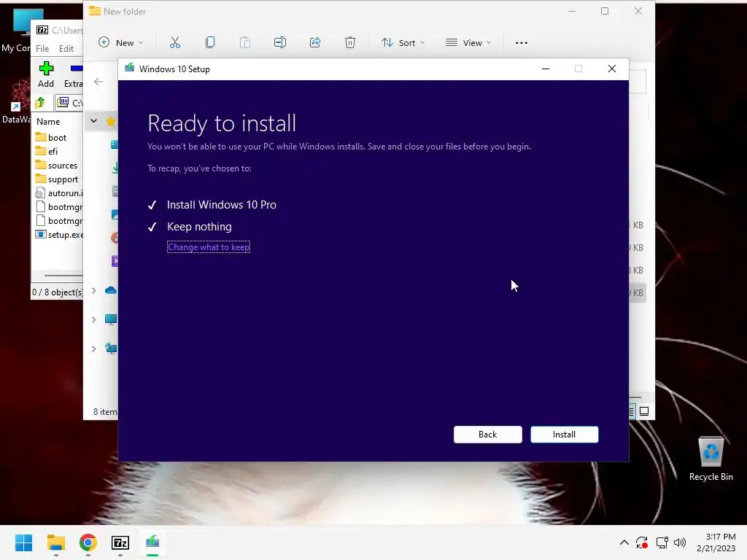Click the Back button in Setup
The width and height of the screenshot is (747, 560).
click(487, 435)
